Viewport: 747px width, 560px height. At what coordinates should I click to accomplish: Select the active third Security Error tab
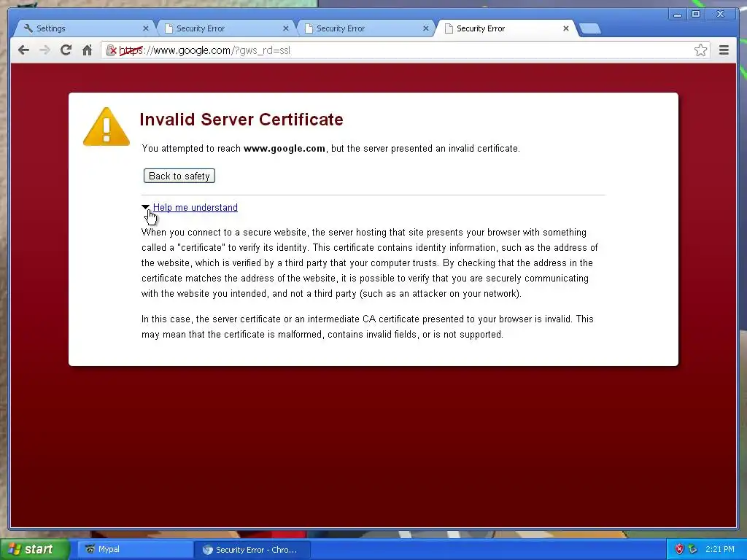pyautogui.click(x=505, y=28)
